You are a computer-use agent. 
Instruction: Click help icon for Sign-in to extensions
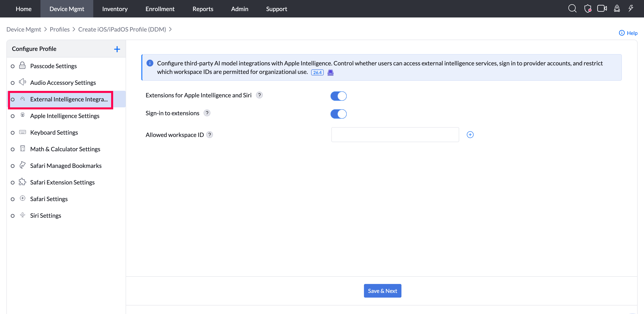coord(207,113)
